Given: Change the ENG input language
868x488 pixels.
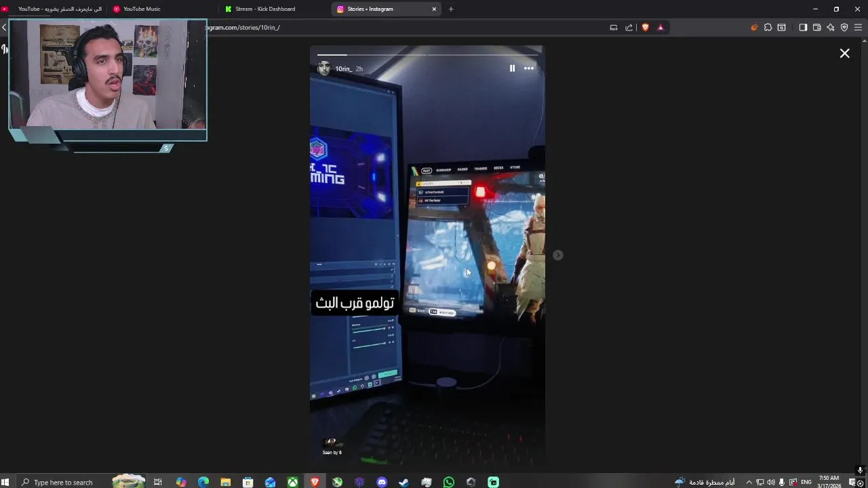Looking at the screenshot, I should [806, 482].
